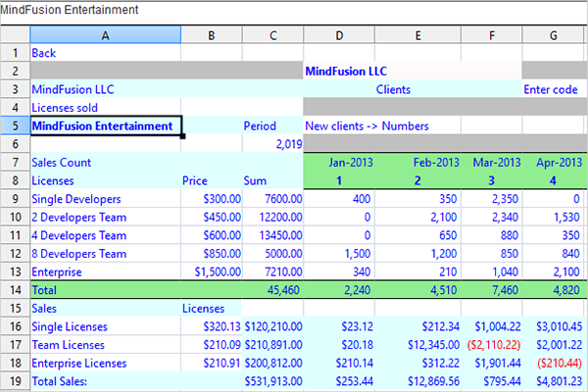Click the negative ($210.44) cell
588x392 pixels.
555,364
